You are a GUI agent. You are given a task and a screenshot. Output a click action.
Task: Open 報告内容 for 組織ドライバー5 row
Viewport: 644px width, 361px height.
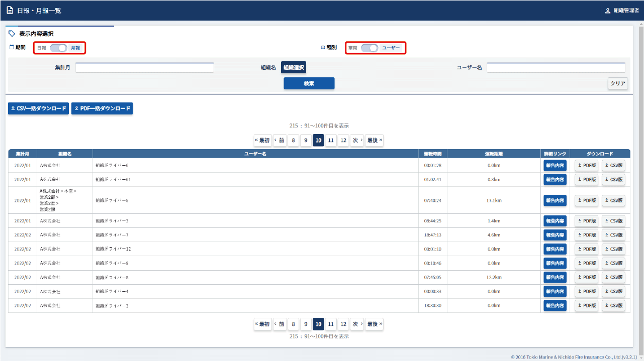tap(555, 200)
